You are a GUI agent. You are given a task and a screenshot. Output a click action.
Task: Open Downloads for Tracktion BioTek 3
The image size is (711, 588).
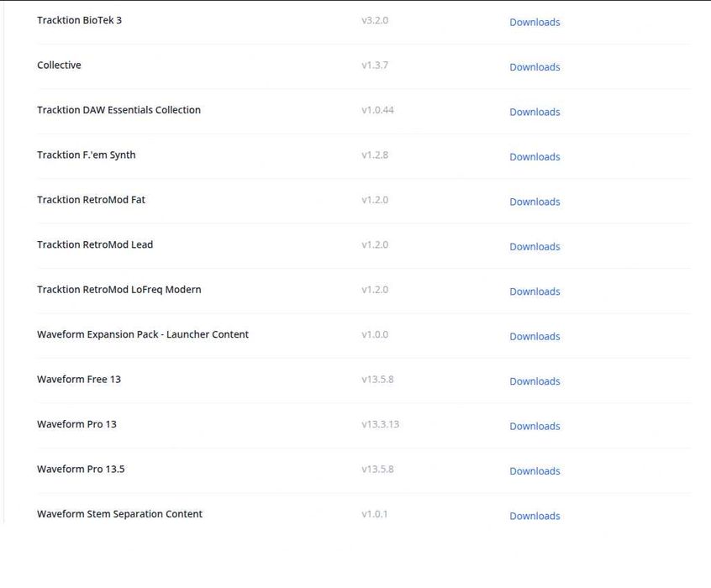(x=535, y=23)
